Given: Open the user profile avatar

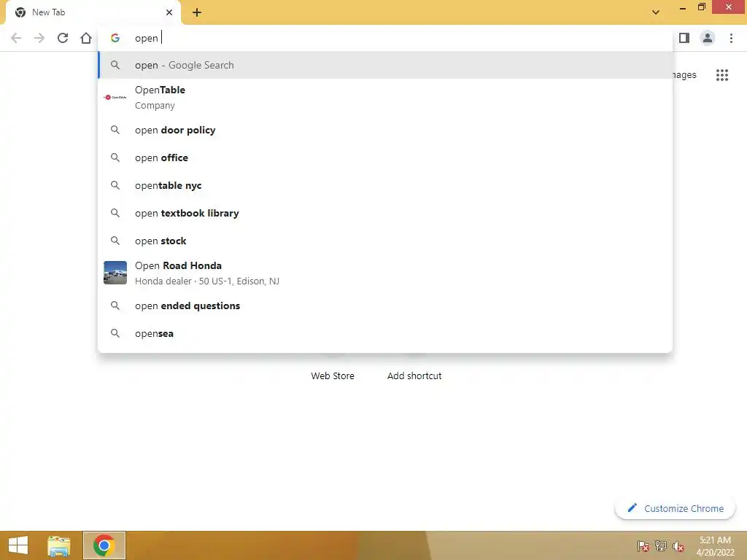Looking at the screenshot, I should point(708,38).
